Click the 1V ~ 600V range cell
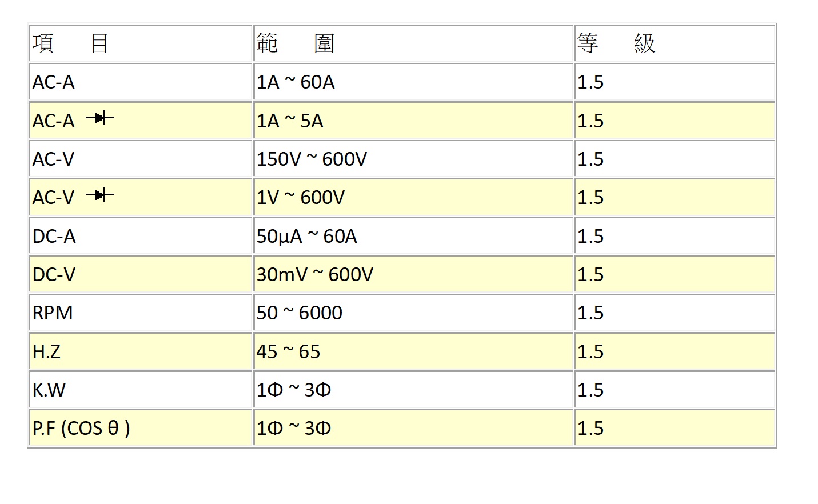 [x=300, y=198]
